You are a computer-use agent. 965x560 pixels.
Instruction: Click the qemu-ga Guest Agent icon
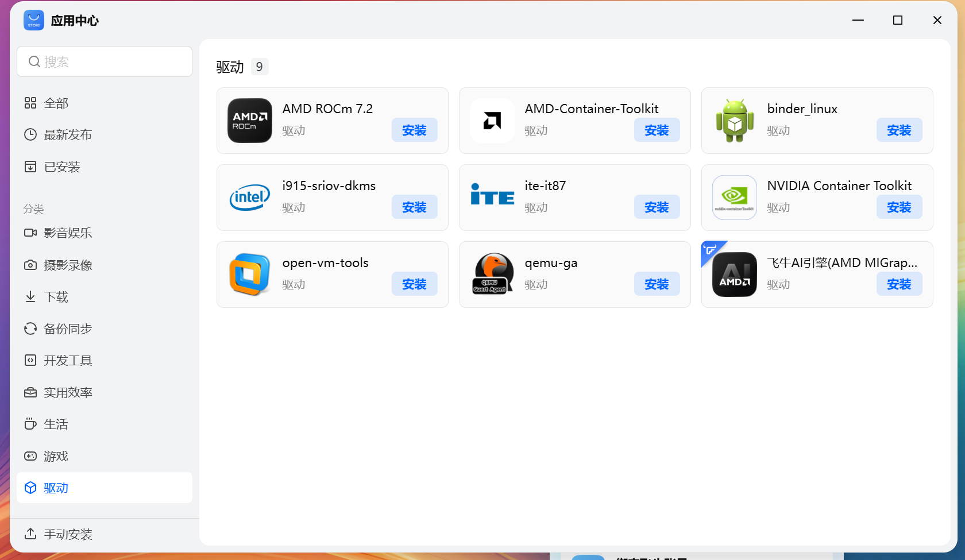[492, 275]
